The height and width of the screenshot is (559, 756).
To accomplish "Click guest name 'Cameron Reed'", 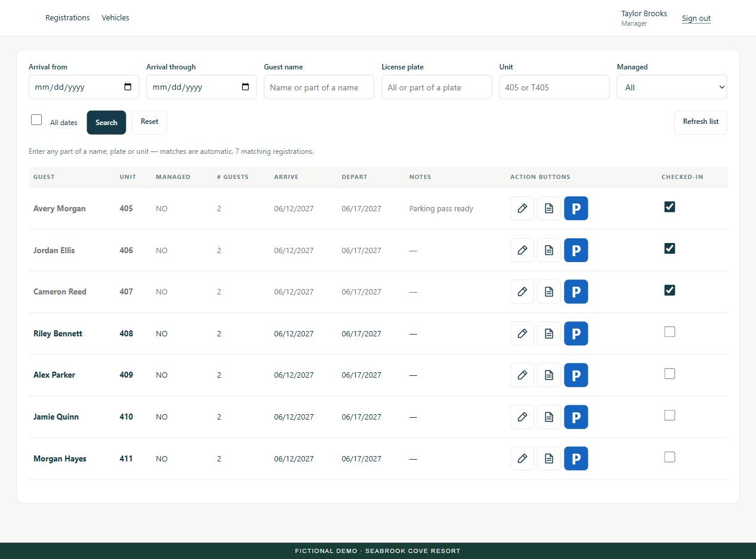I will pyautogui.click(x=60, y=292).
